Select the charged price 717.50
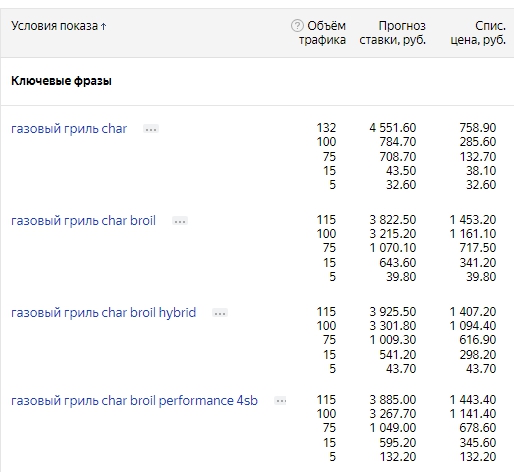 478,248
